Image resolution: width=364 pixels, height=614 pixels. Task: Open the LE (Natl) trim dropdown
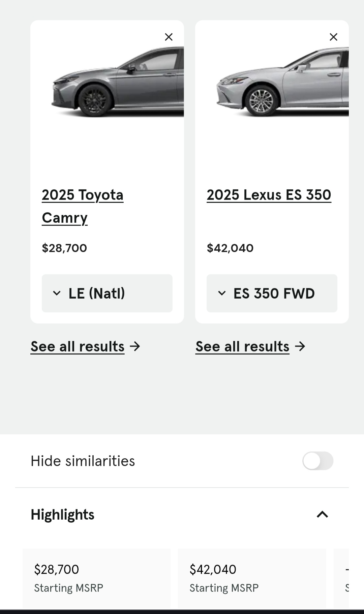coord(107,293)
